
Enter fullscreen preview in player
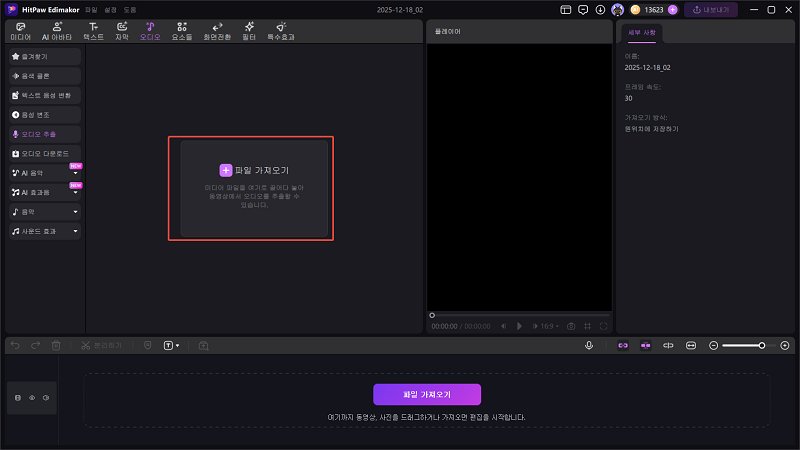[604, 326]
